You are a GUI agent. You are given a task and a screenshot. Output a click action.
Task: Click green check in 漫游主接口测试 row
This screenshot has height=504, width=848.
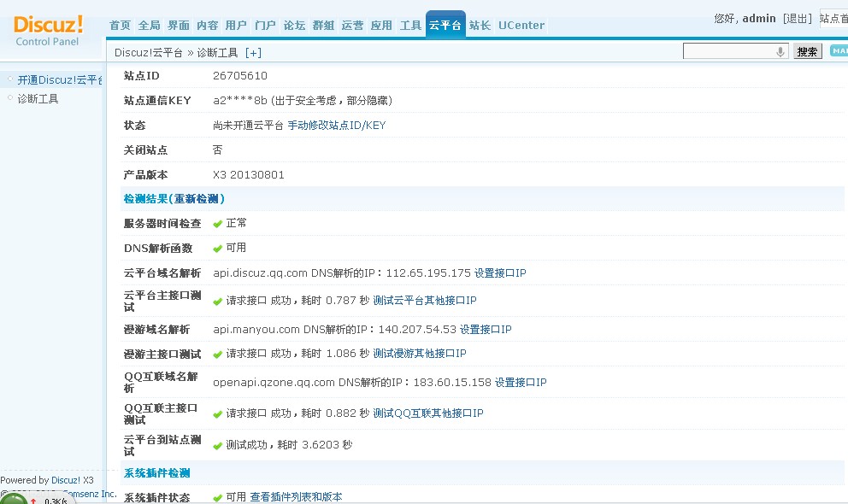click(x=218, y=355)
